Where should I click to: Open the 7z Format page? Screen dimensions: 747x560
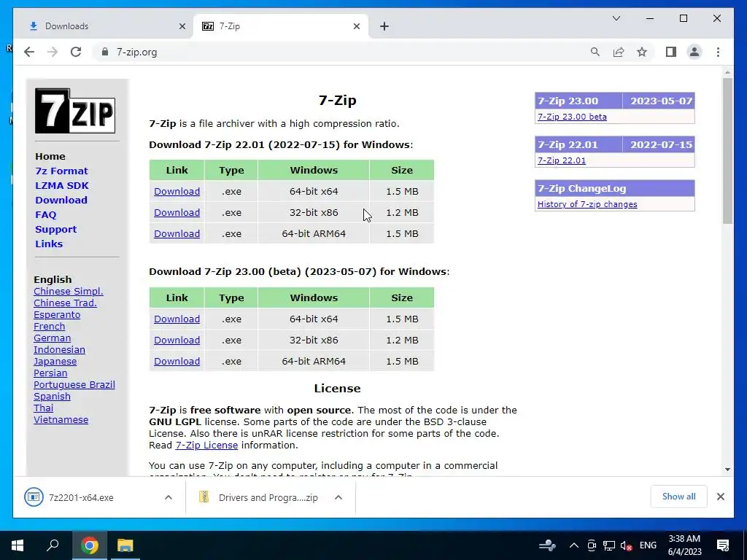61,171
